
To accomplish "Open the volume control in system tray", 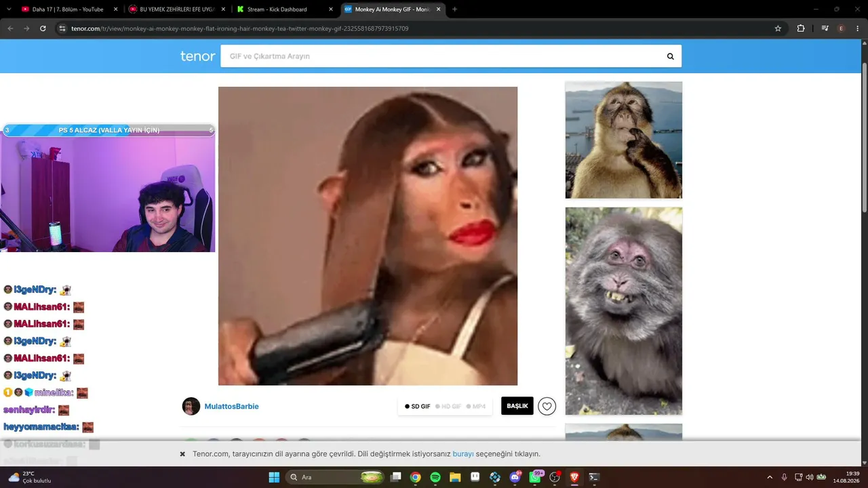I will click(x=810, y=477).
